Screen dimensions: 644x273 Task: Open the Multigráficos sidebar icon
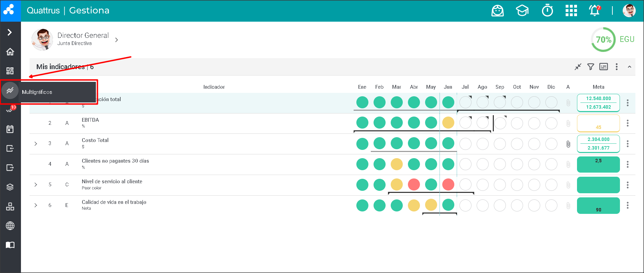point(10,91)
